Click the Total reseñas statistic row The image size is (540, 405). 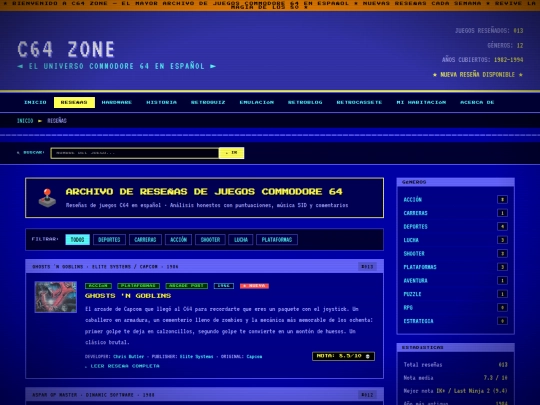[455, 365]
